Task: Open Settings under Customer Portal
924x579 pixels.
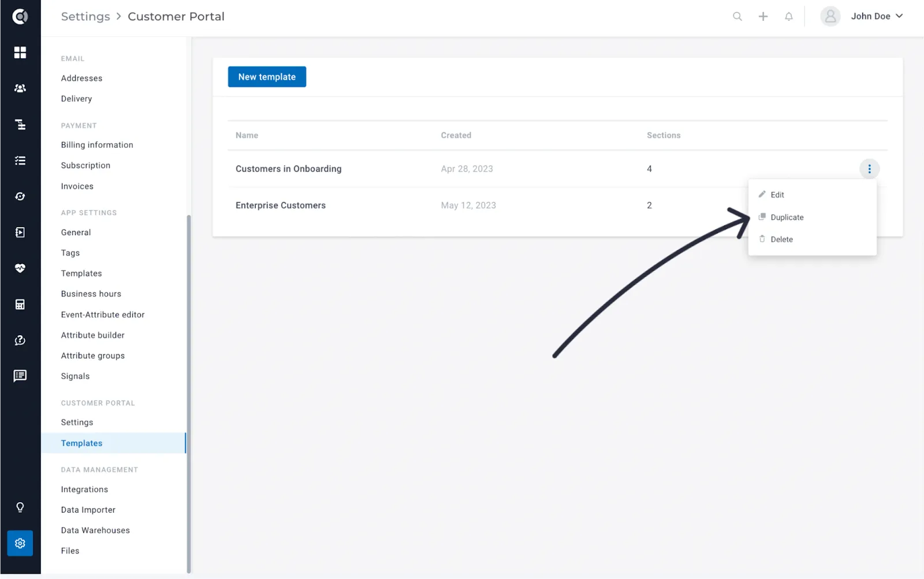Action: pos(77,422)
